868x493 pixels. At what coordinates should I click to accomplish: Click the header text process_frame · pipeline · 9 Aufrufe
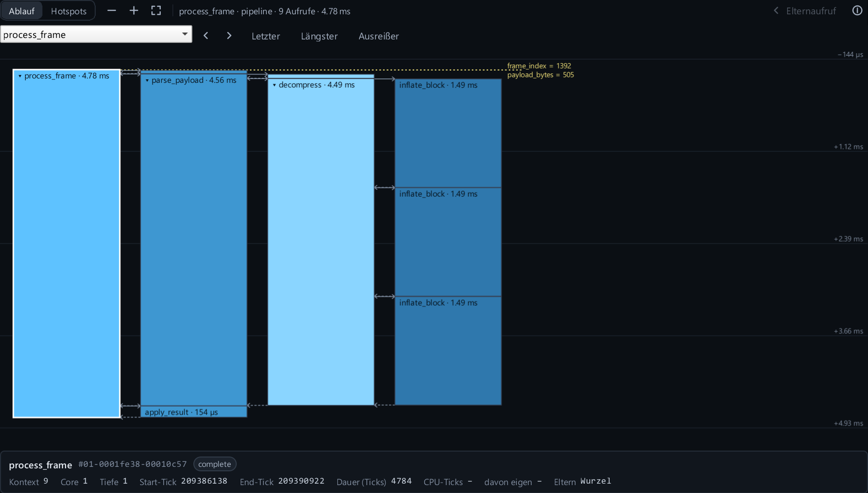click(247, 11)
